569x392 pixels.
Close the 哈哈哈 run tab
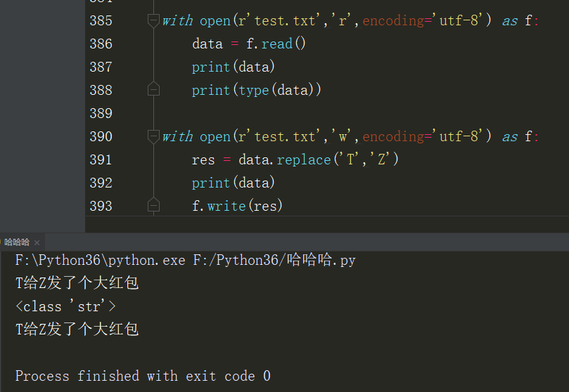pyautogui.click(x=37, y=242)
